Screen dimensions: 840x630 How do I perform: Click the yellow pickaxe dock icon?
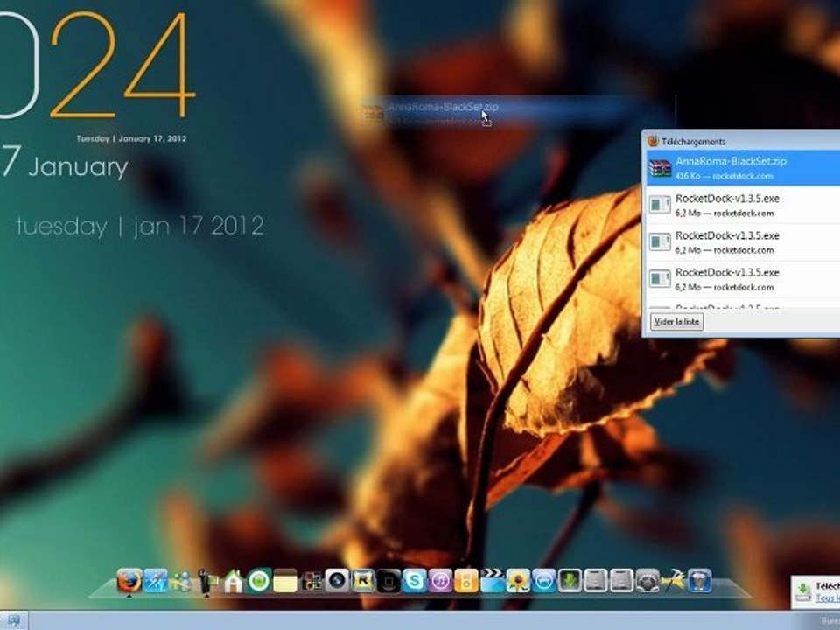point(674,582)
